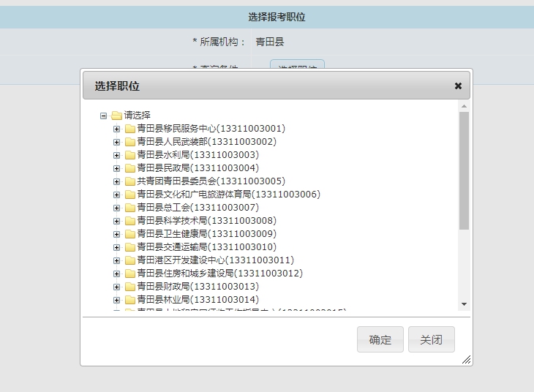The image size is (534, 392).
Task: Expand 青田县文化和广电旅游体育局 node
Action: click(116, 195)
